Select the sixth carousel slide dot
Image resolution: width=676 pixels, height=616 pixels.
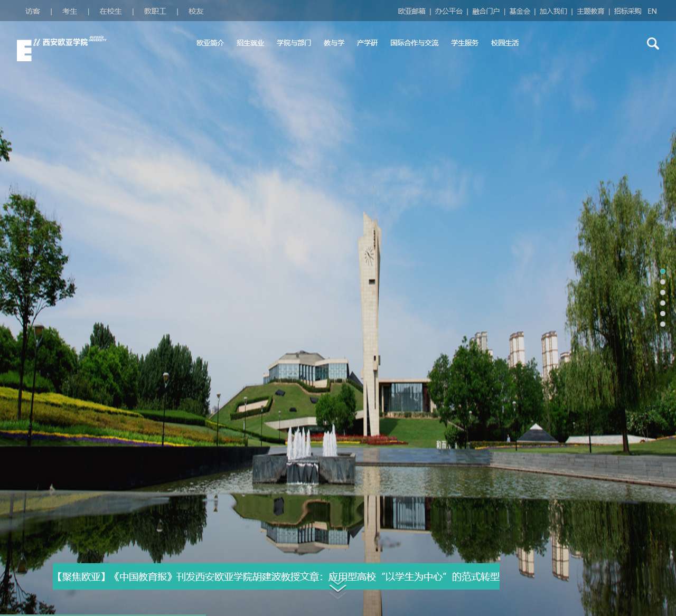pos(663,324)
